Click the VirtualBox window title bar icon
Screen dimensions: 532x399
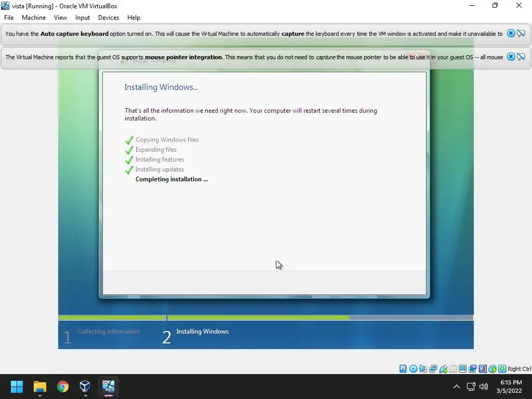click(5, 6)
